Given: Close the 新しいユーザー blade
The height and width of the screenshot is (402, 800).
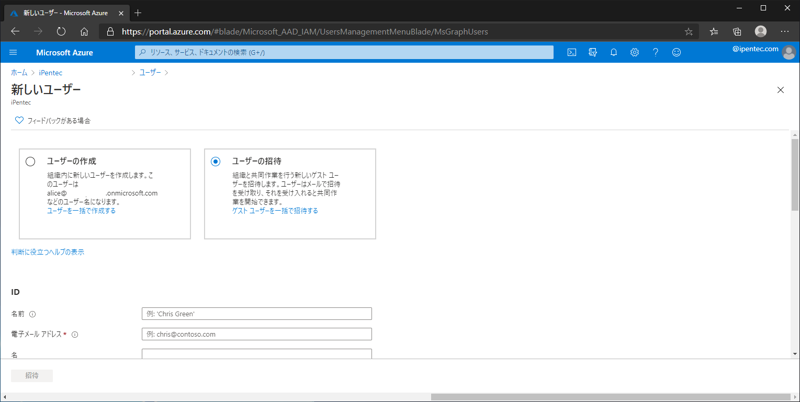Looking at the screenshot, I should coord(780,90).
